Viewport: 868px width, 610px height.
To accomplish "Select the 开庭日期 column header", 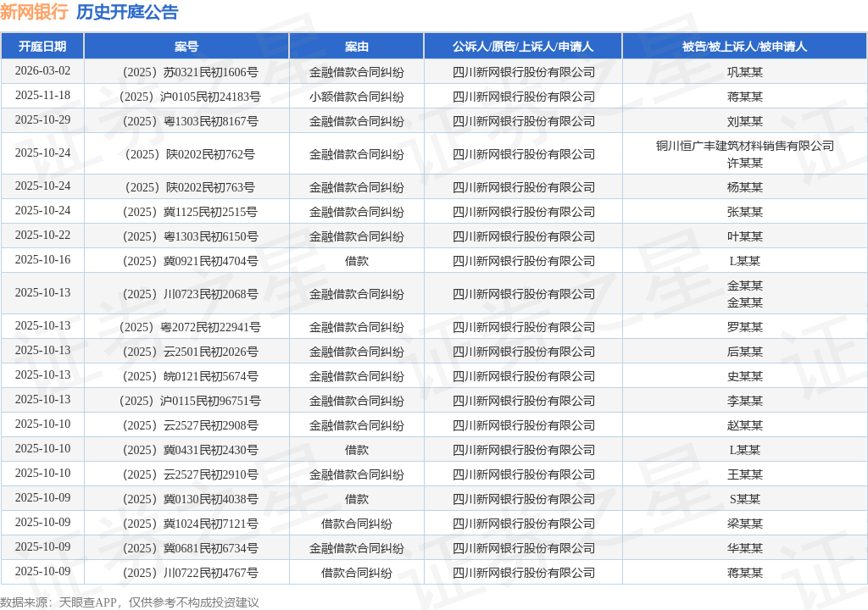I will (42, 47).
